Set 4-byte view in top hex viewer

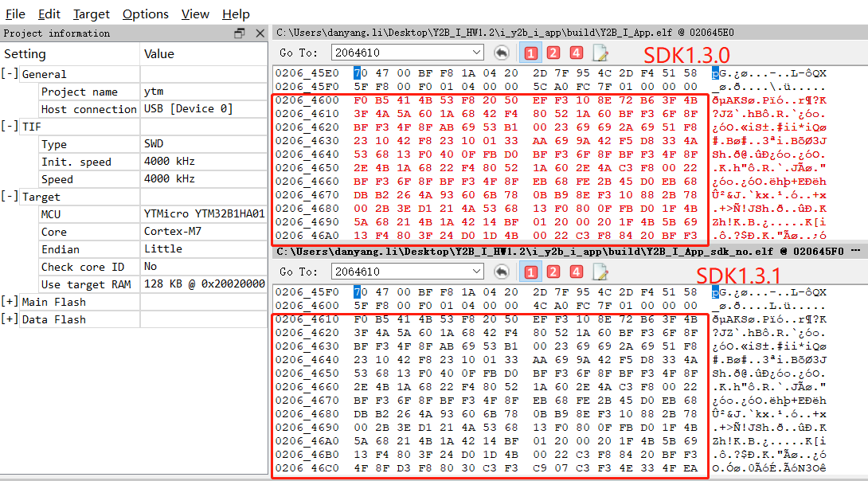tap(577, 53)
